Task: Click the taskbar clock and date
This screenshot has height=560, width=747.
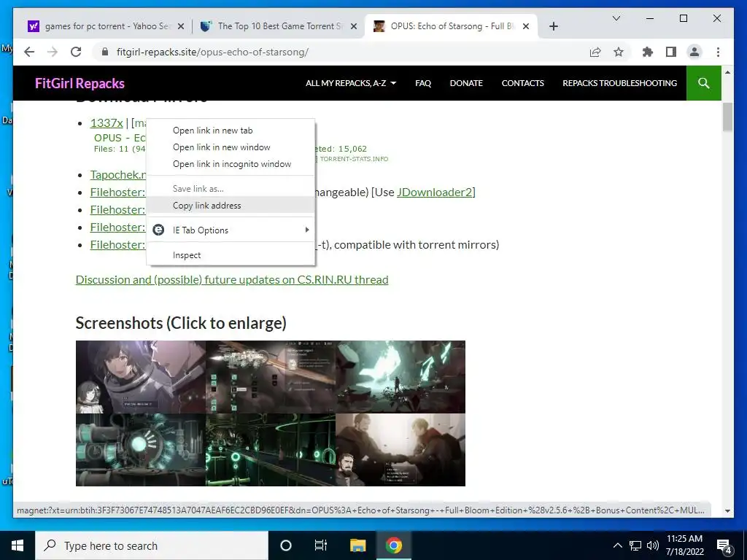Action: click(684, 545)
